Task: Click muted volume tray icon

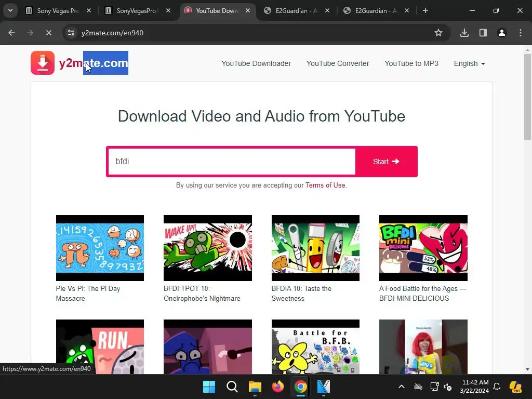Action: (x=448, y=387)
